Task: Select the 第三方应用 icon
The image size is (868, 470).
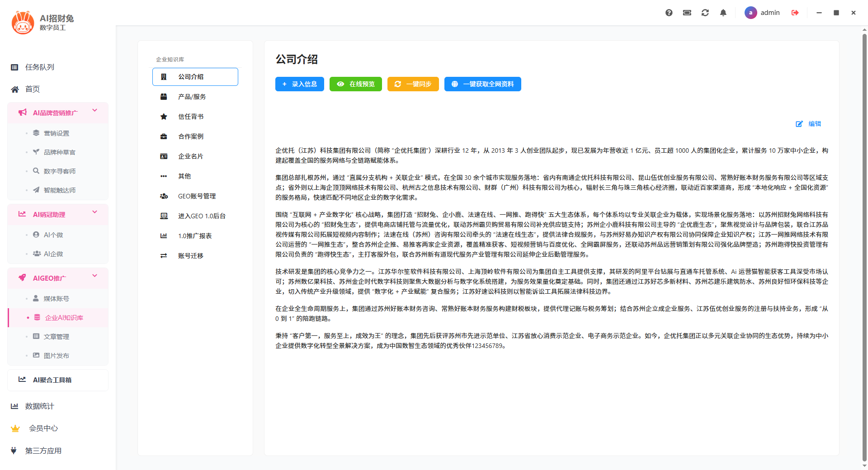Action: pyautogui.click(x=14, y=450)
